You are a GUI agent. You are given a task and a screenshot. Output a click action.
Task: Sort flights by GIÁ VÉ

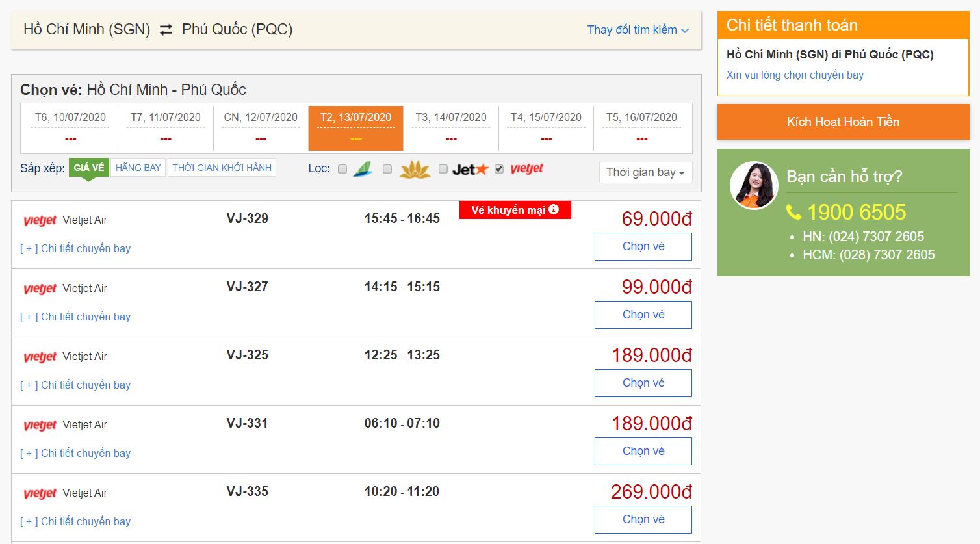pos(89,168)
